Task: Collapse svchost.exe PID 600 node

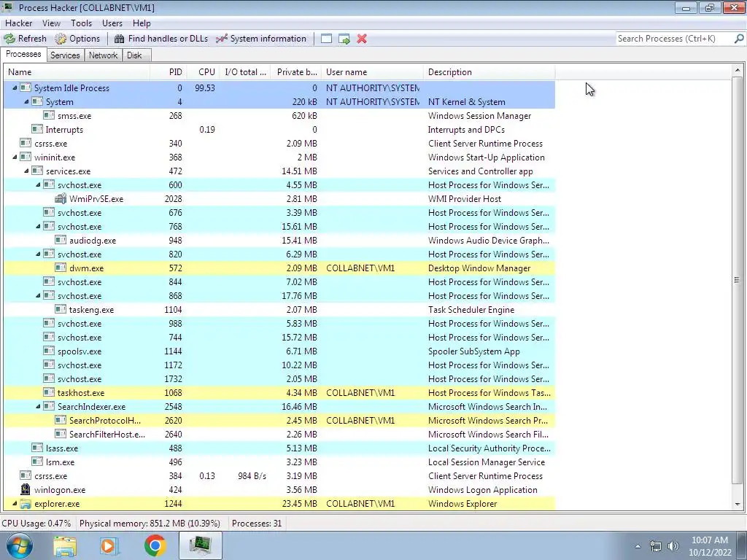Action: (38, 184)
